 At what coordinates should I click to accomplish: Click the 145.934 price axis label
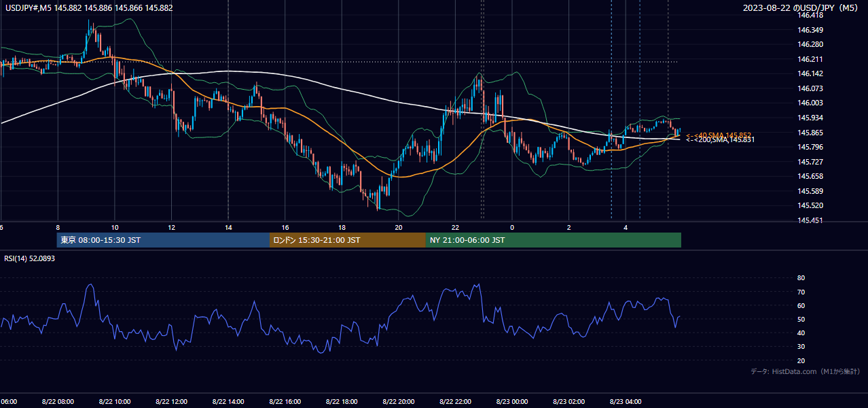coord(810,118)
